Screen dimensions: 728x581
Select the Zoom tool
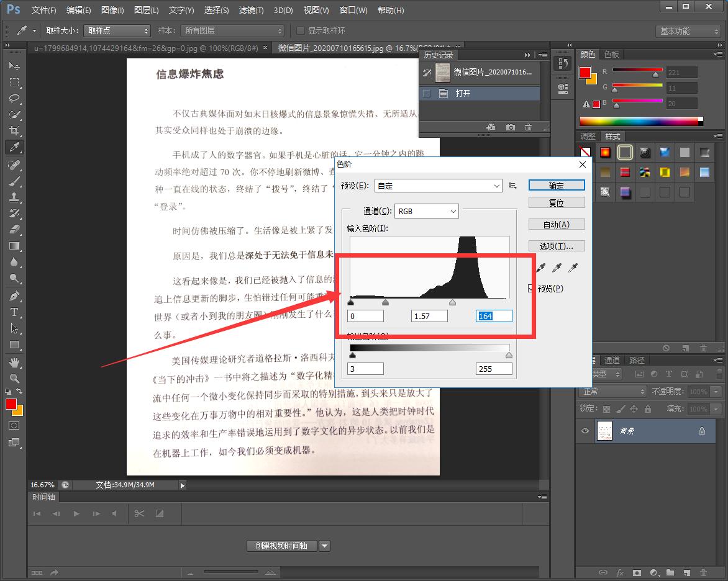[14, 377]
